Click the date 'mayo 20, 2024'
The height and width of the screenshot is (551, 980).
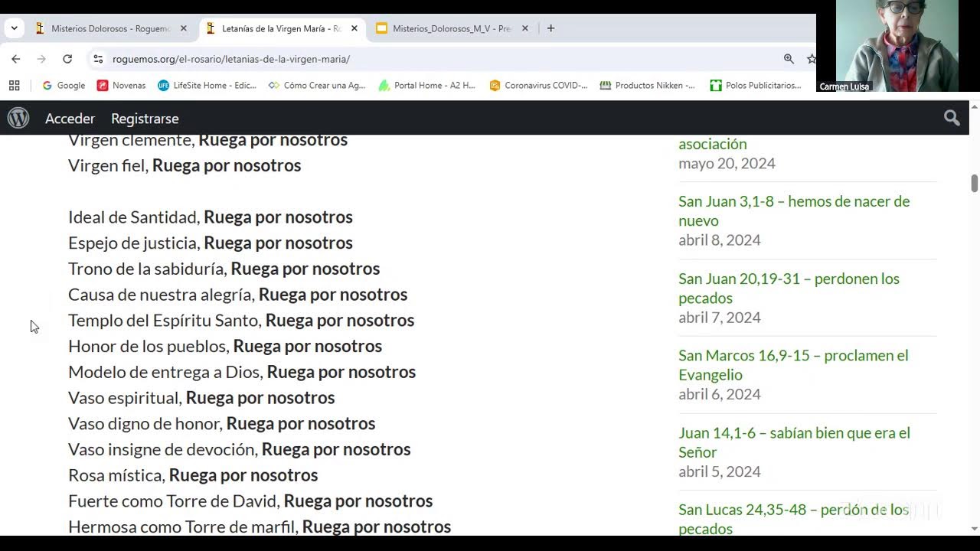(727, 163)
